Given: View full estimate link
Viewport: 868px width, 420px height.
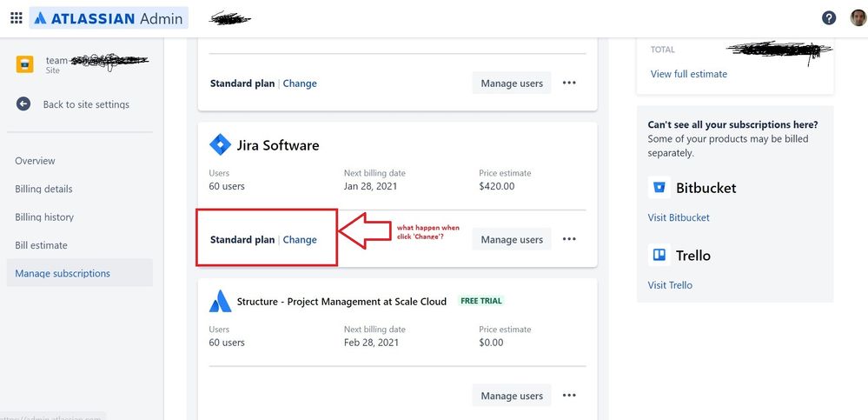Looking at the screenshot, I should (x=689, y=74).
